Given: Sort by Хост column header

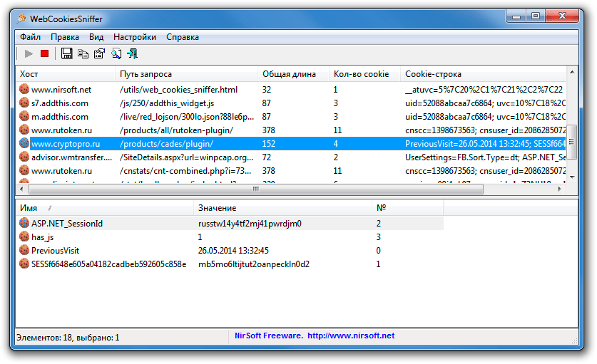Looking at the screenshot, I should 65,74.
